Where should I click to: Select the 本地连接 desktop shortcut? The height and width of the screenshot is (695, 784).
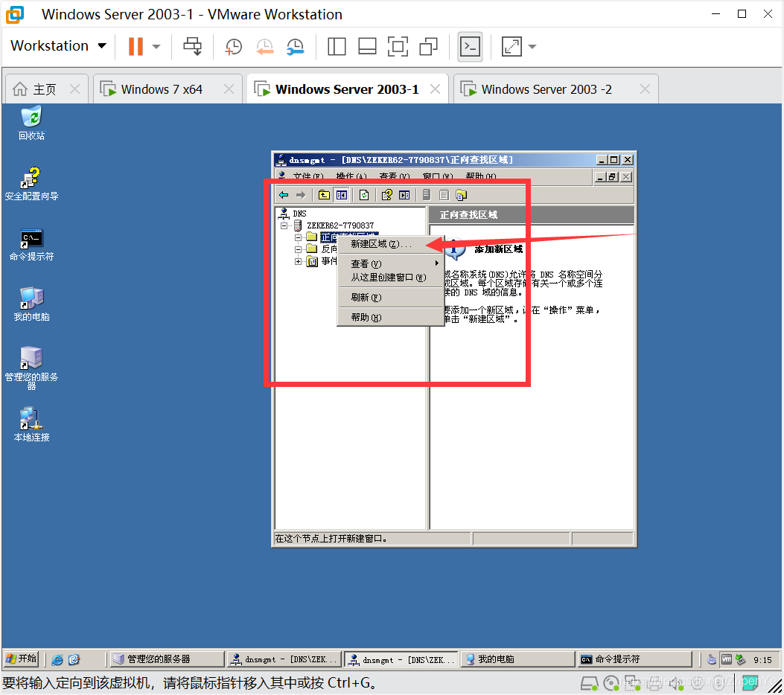[31, 425]
